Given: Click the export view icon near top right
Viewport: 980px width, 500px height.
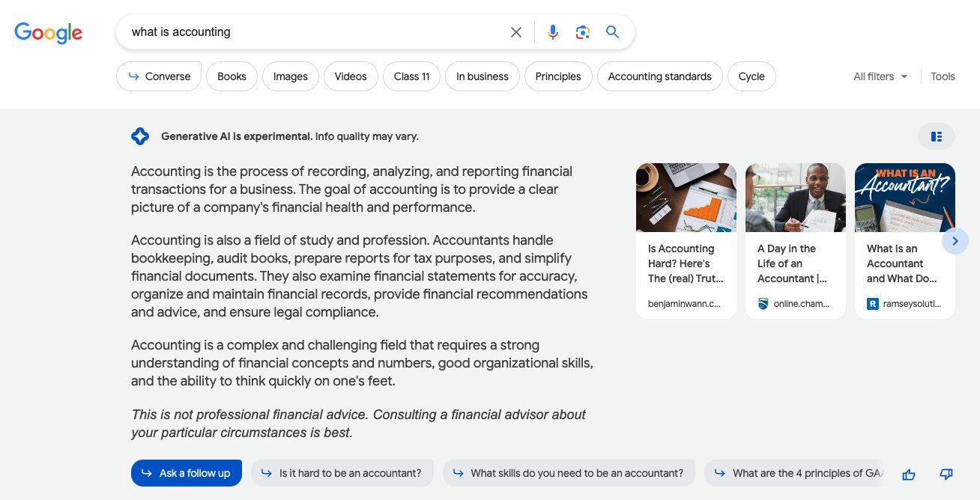Looking at the screenshot, I should [936, 135].
